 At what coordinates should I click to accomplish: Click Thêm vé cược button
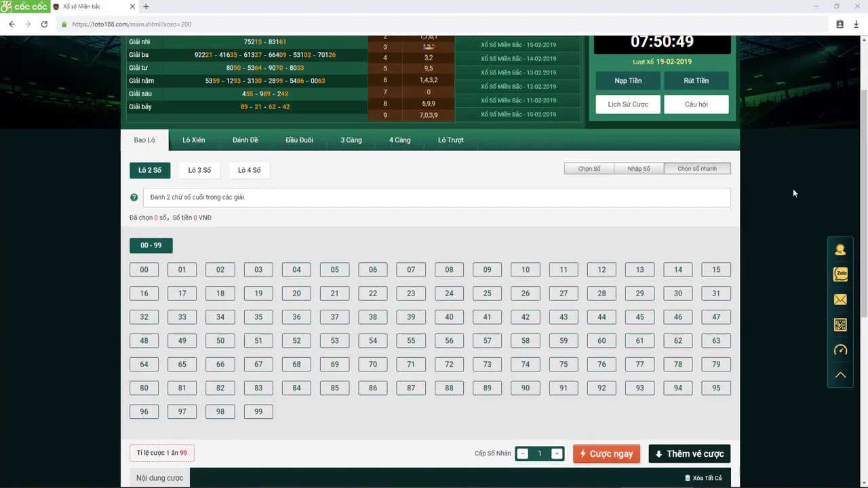point(690,454)
